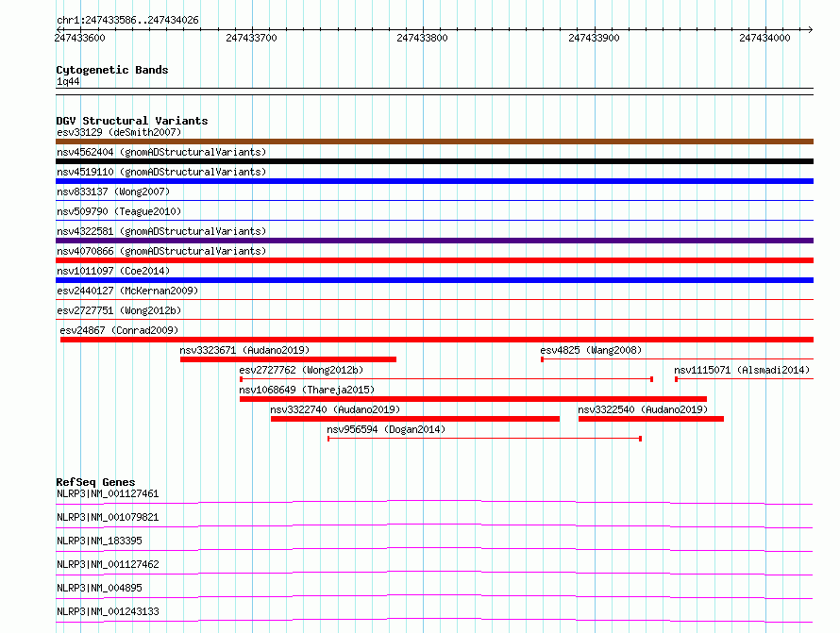Click the 1q44 cytogenetic band
Viewport: 840px width, 633px height.
point(434,92)
